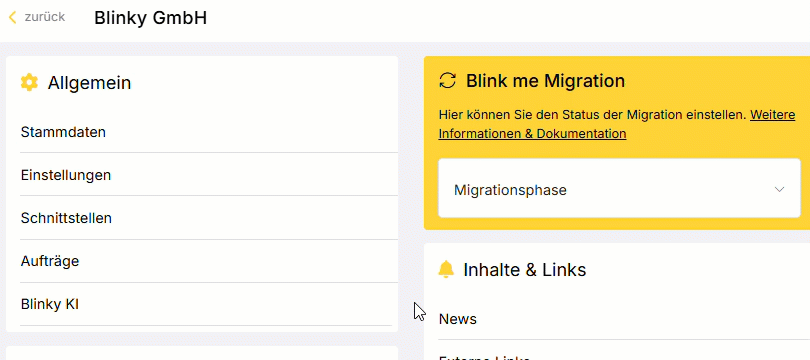This screenshot has height=360, width=810.
Task: Open Blinky KI entry
Action: [206, 305]
